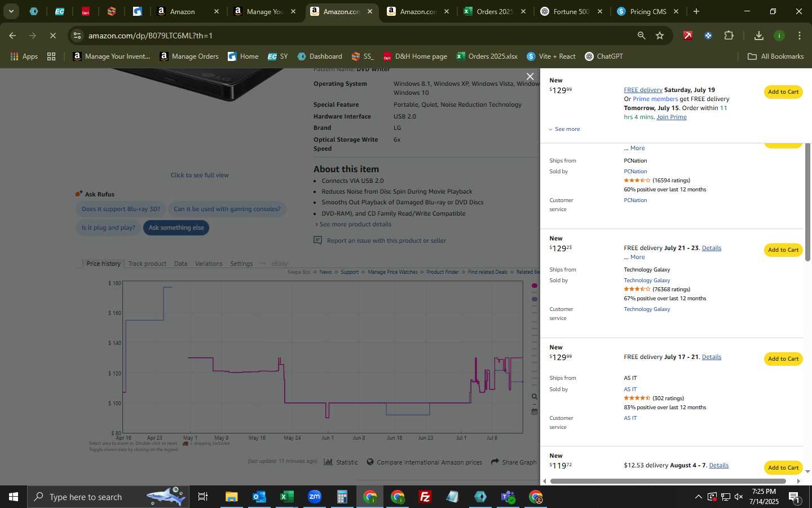Viewport: 812px width, 508px height.
Task: Open Excel from taskbar
Action: click(286, 497)
